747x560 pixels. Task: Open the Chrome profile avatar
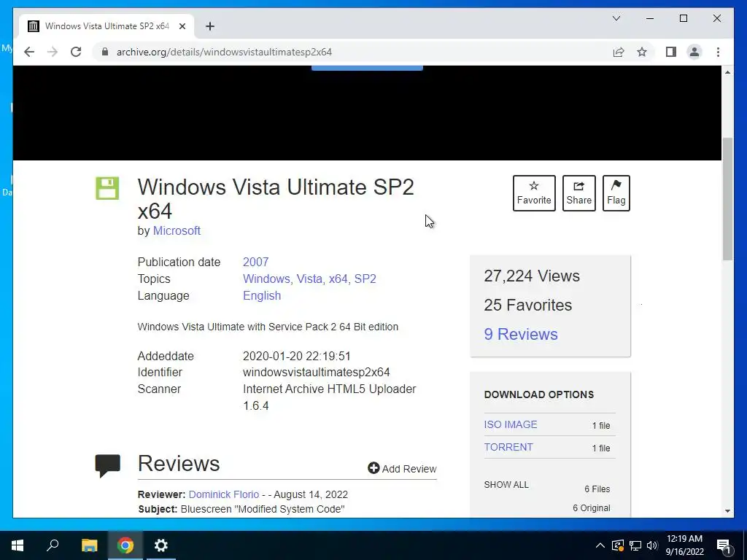694,52
